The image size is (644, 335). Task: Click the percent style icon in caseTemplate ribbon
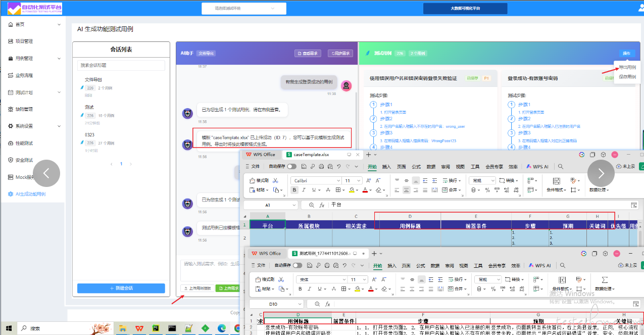point(487,190)
